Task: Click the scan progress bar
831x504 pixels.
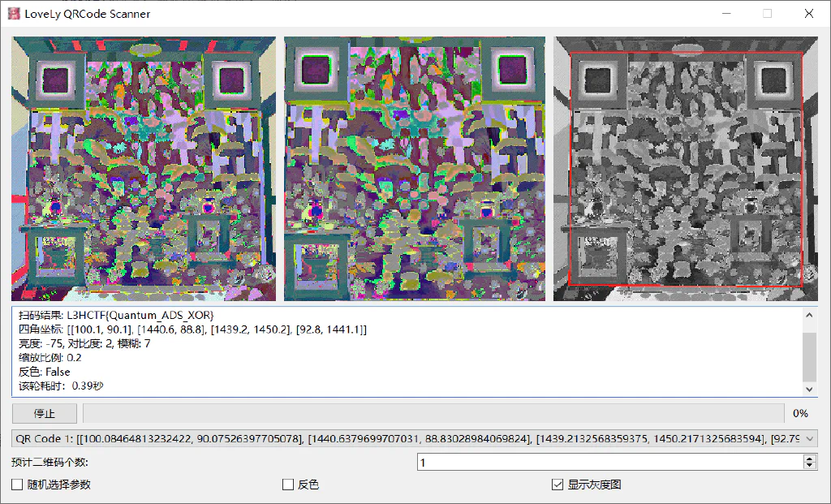Action: tap(433, 413)
